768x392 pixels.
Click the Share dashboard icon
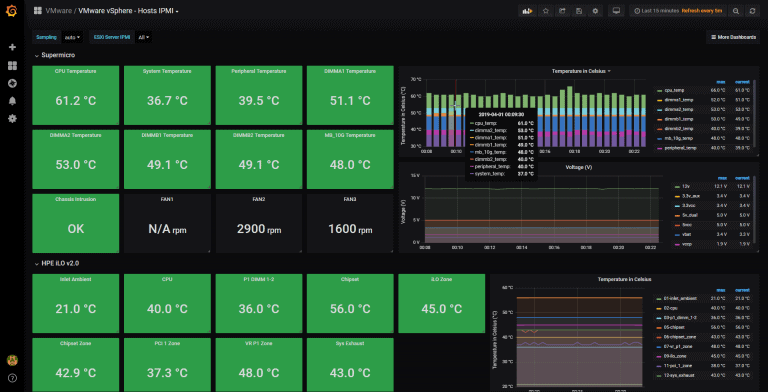point(562,11)
